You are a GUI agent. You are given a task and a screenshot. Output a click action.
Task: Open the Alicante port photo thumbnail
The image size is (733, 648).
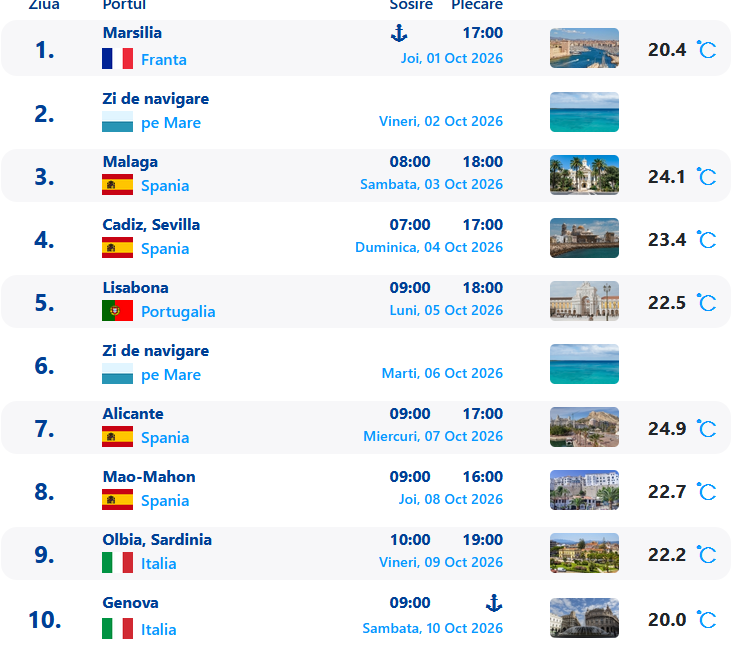(584, 427)
